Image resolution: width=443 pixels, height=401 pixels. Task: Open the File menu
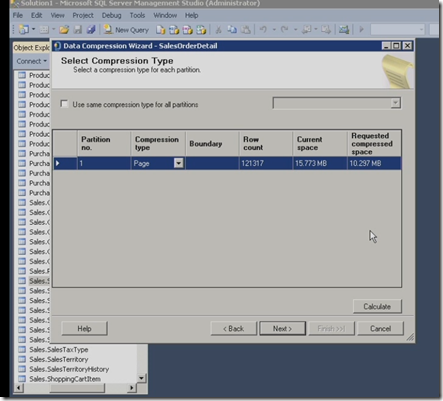[18, 15]
